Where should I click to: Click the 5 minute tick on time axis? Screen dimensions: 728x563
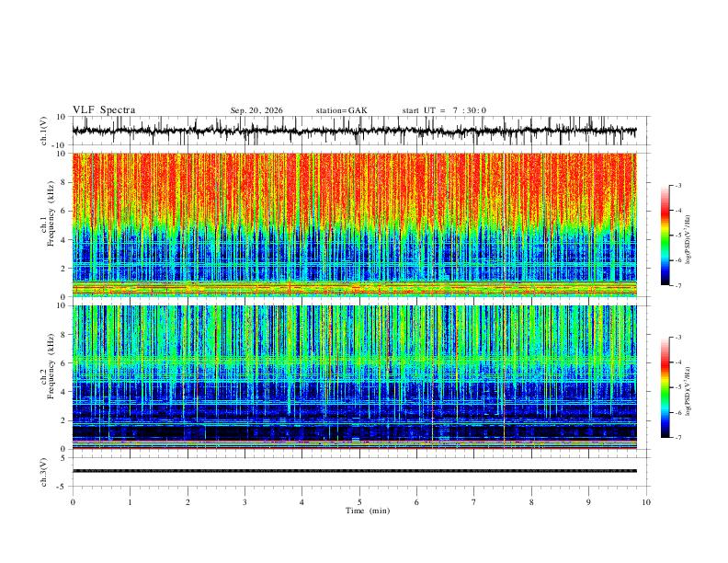359,502
